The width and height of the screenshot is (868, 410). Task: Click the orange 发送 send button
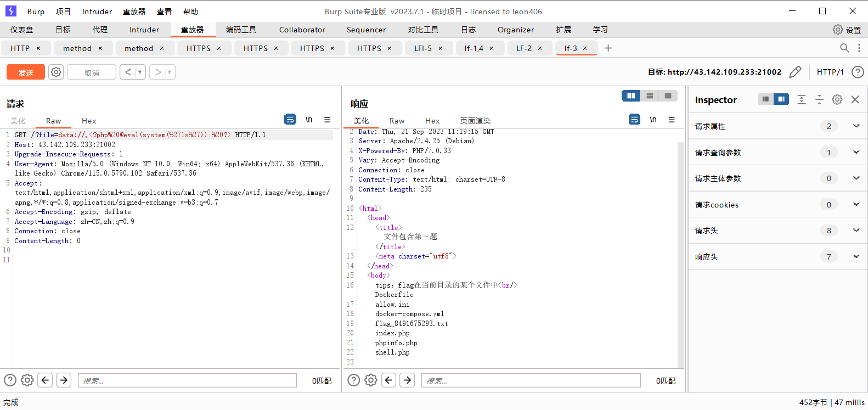click(x=26, y=72)
